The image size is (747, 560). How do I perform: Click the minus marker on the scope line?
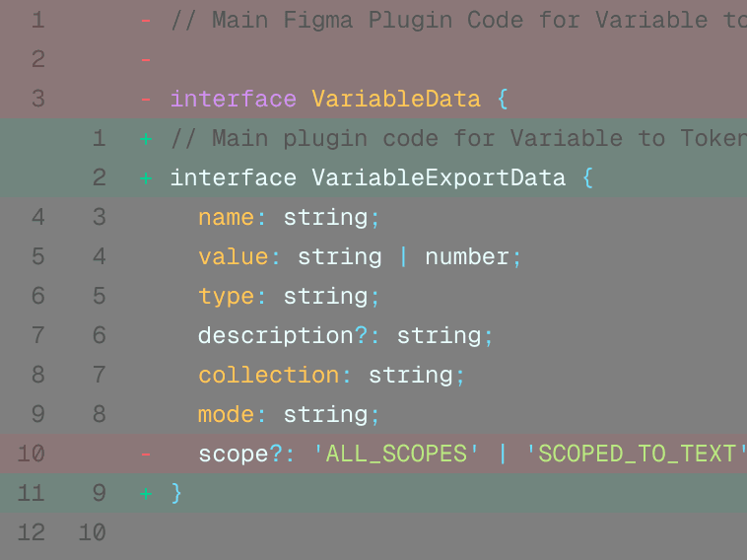click(x=146, y=454)
